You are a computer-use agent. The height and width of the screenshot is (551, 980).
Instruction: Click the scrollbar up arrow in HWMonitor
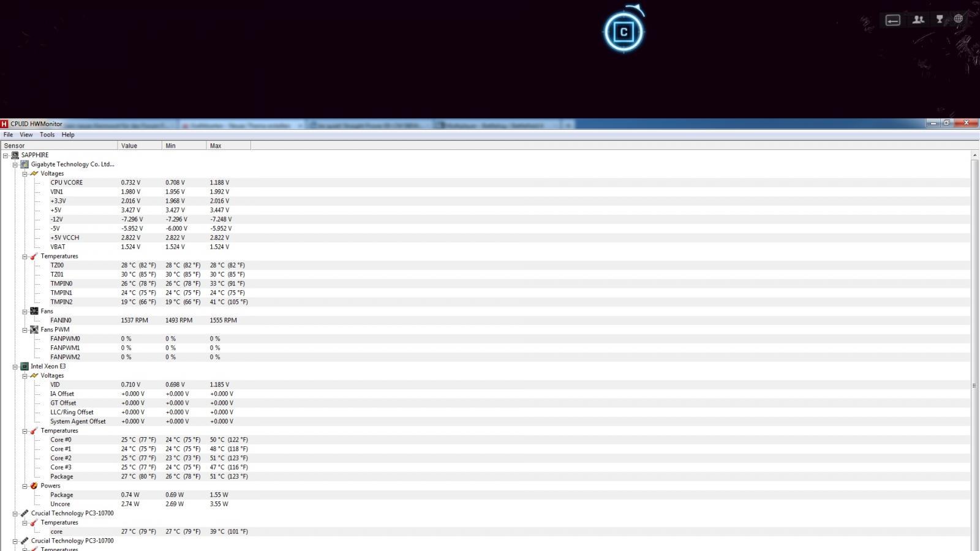(974, 155)
